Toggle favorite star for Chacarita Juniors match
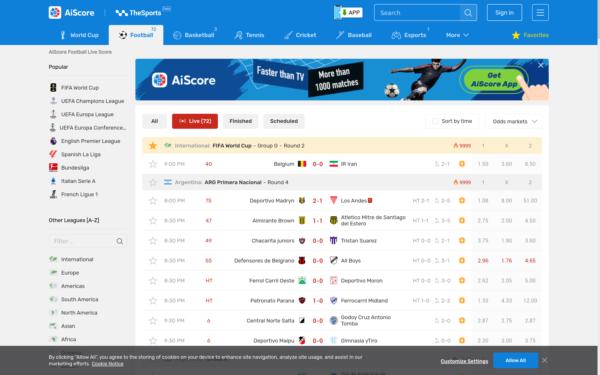 tap(153, 241)
